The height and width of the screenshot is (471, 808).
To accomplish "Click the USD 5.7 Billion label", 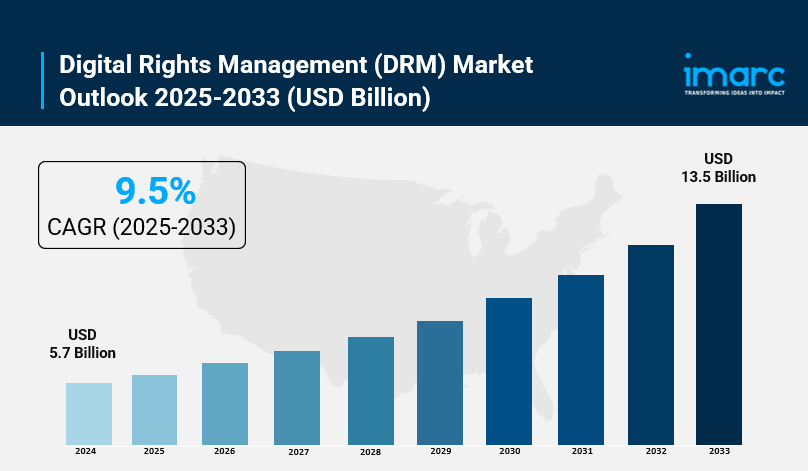I will 82,343.
